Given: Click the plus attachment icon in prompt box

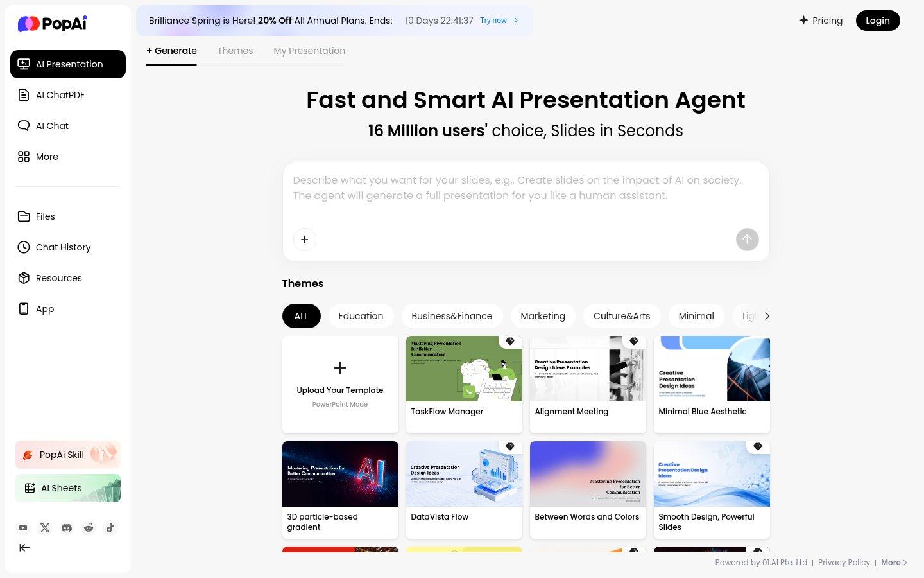Looking at the screenshot, I should click(x=305, y=240).
